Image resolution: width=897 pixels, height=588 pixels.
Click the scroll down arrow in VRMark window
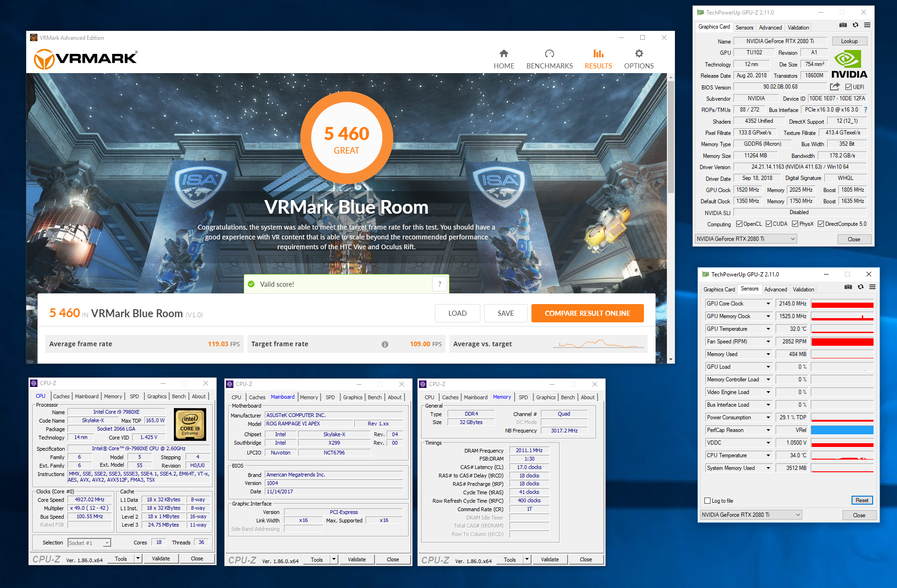tap(671, 359)
